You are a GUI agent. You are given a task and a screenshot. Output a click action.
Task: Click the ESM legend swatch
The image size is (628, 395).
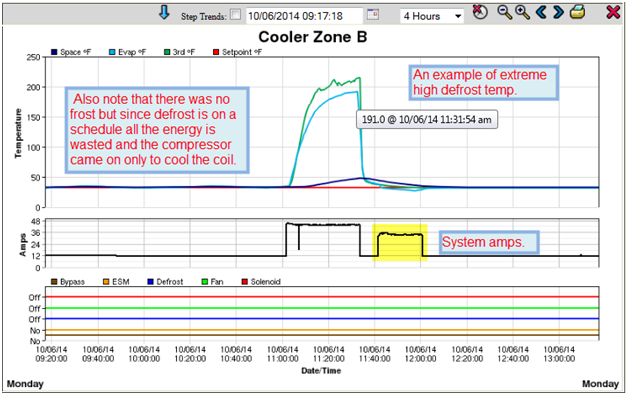point(106,282)
